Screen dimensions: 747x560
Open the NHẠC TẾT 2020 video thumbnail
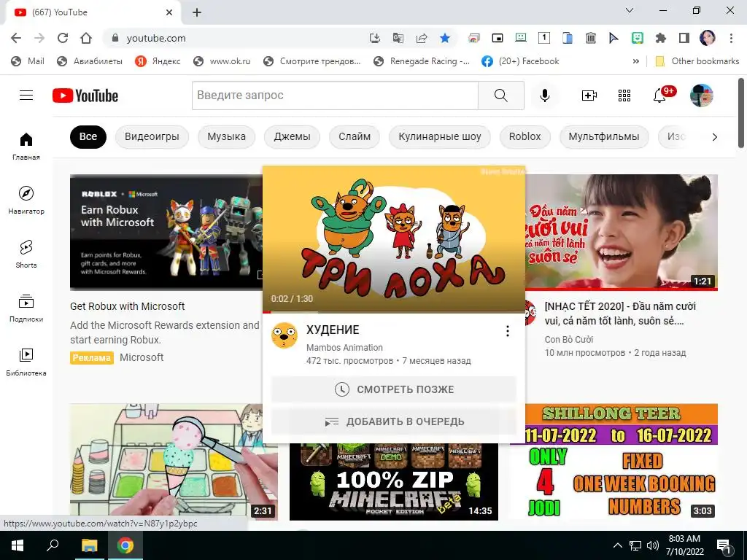(x=622, y=232)
